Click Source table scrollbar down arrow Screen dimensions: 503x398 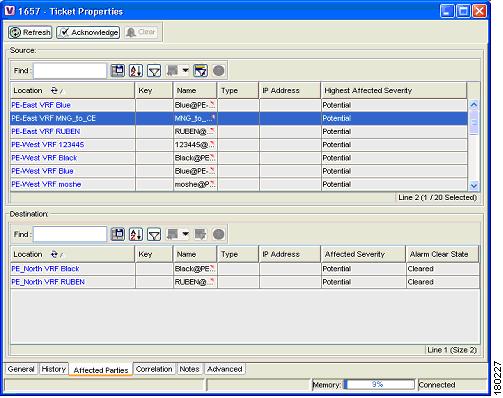click(x=474, y=185)
